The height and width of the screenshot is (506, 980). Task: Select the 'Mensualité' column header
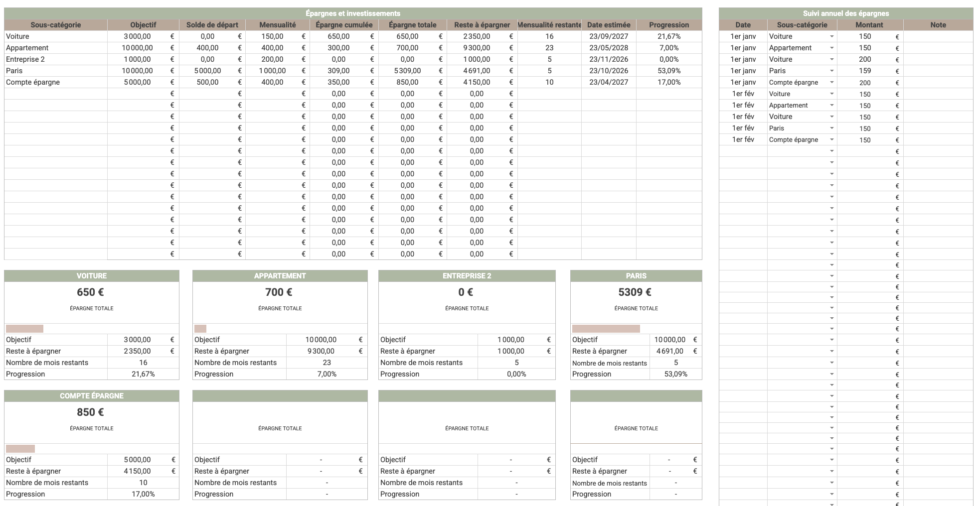[x=278, y=25]
